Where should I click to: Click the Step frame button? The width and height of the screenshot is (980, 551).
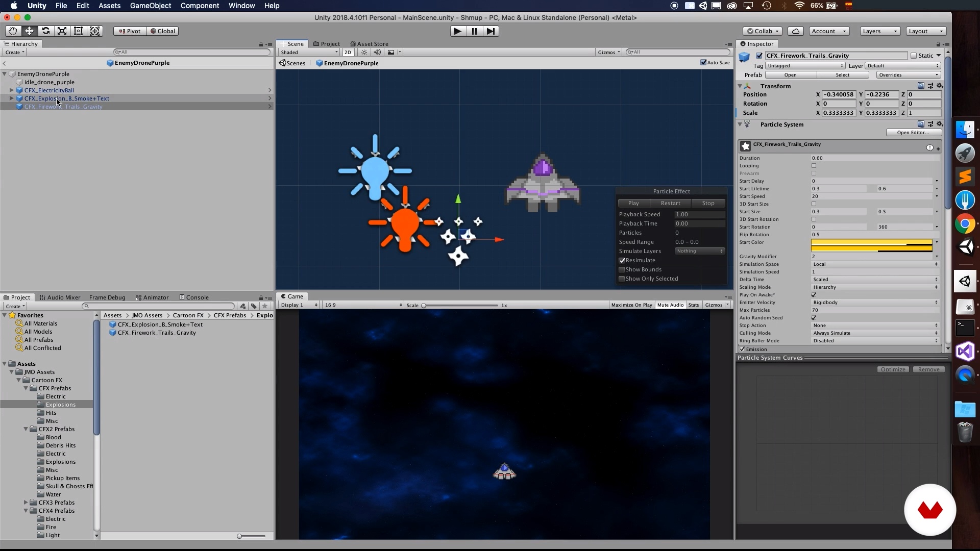coord(491,31)
